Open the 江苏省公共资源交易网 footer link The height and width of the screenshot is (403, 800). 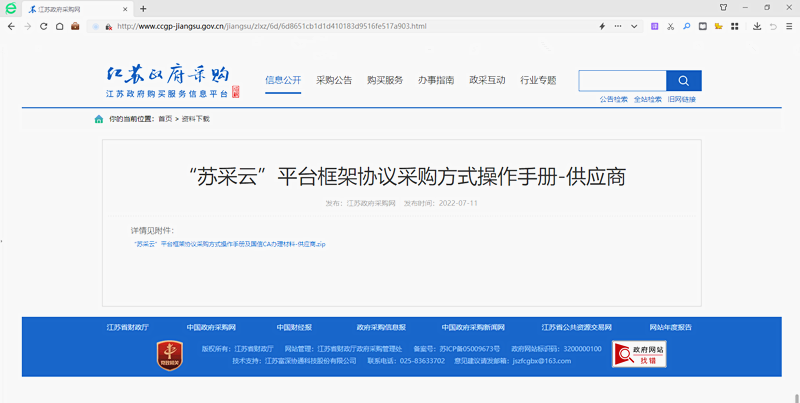pos(577,328)
